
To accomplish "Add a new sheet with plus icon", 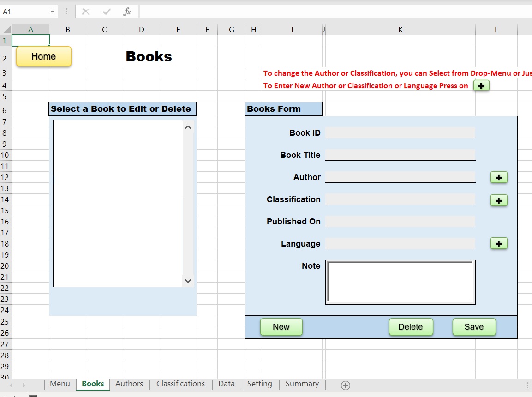I will click(345, 385).
